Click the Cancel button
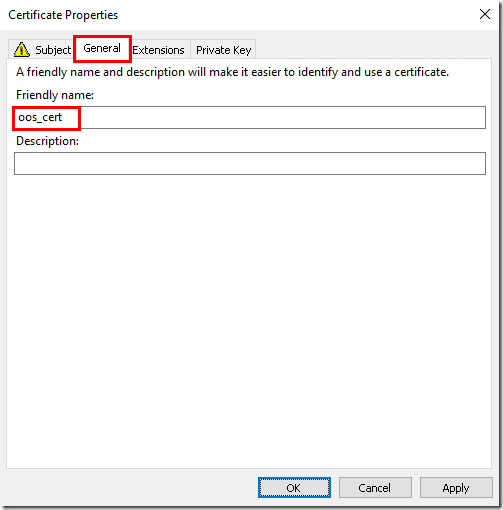Screen dimensions: 503x510 [x=375, y=488]
